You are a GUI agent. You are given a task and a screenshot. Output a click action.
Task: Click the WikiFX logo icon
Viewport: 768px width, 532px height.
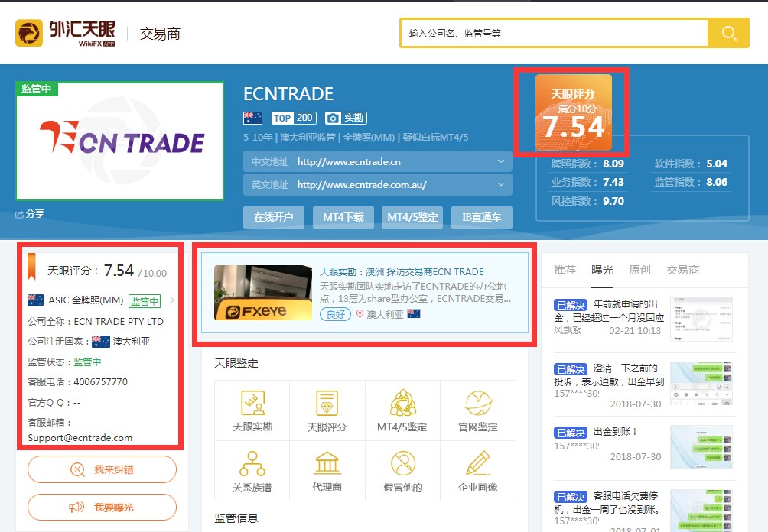pos(29,34)
